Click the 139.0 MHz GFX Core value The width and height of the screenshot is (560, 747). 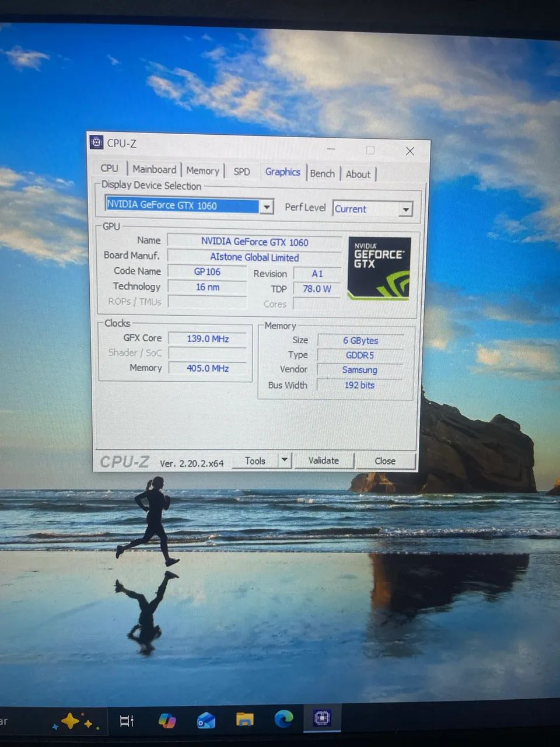coord(208,338)
